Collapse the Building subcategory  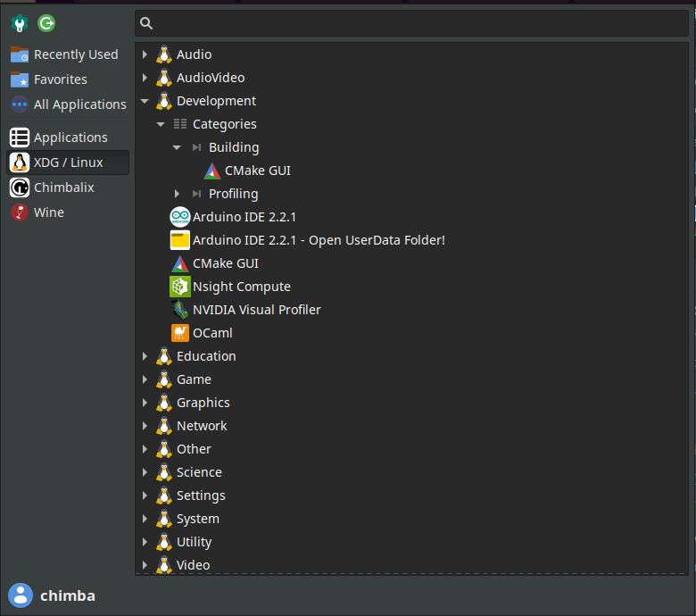(177, 147)
